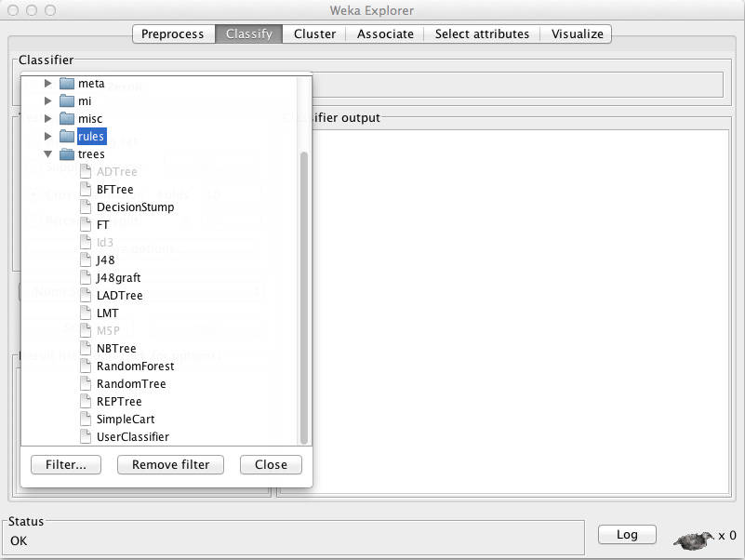This screenshot has width=745, height=560.
Task: Choose the REPTree classifier label
Action: (119, 402)
